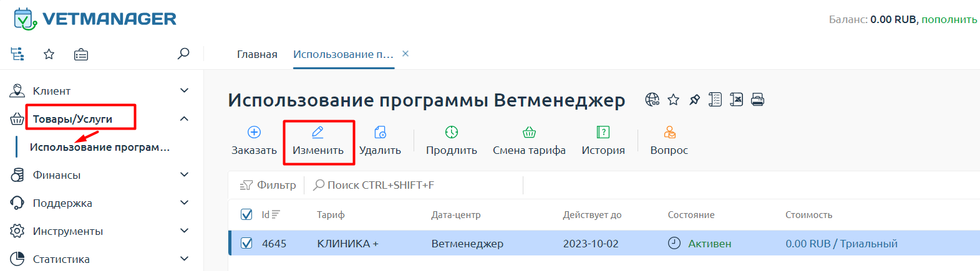Open the menu tree view icon

[x=17, y=54]
